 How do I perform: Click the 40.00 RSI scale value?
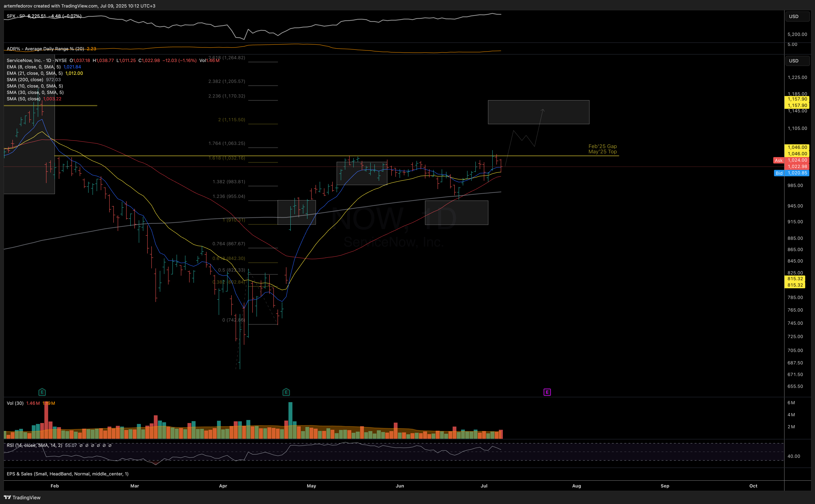[x=794, y=456]
